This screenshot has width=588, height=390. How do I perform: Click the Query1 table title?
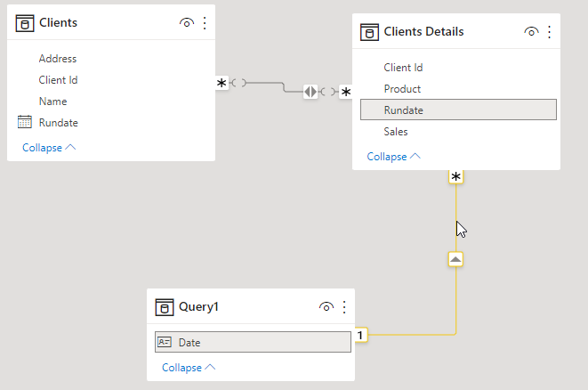pos(198,306)
